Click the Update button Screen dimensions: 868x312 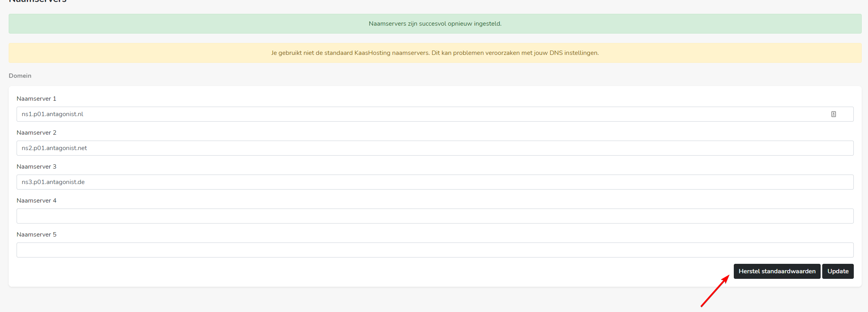(x=838, y=271)
